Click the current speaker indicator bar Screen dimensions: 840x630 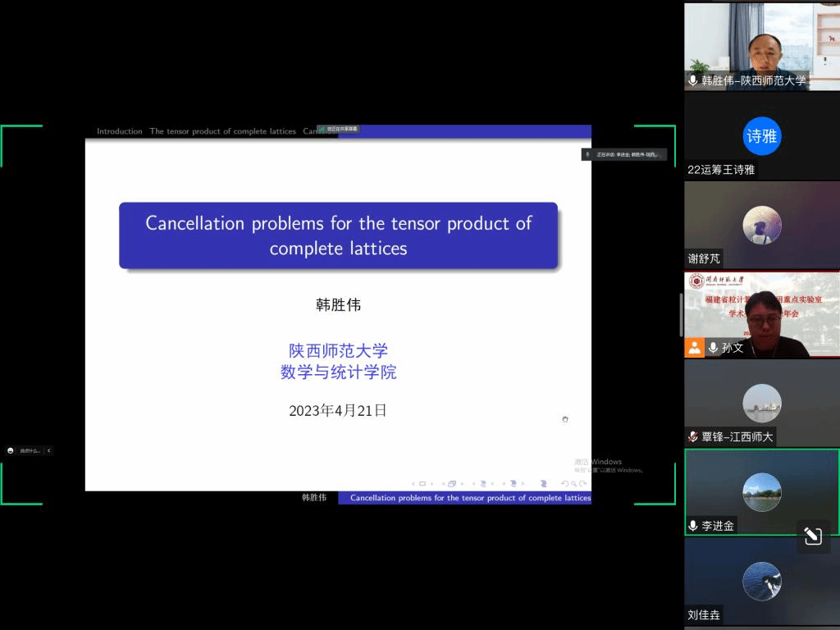pos(624,154)
